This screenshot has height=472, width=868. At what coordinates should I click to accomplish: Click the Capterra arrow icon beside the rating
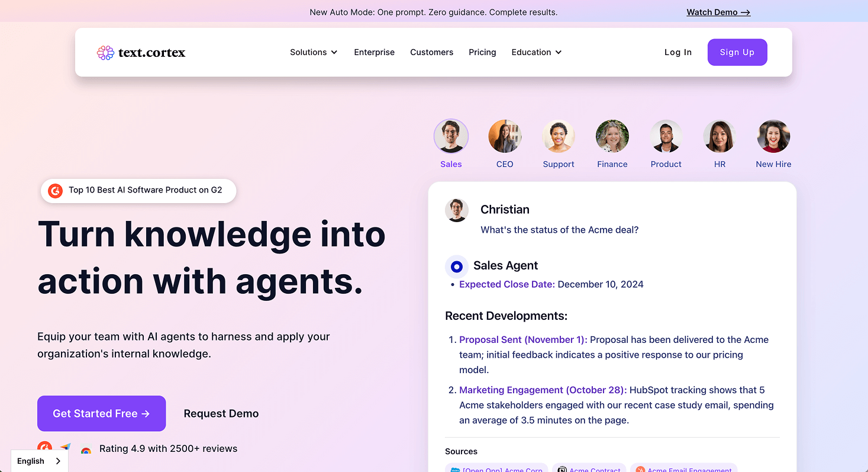click(65, 448)
